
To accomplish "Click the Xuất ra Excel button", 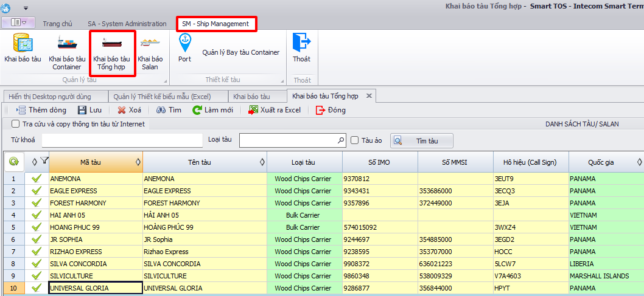I will coord(275,110).
